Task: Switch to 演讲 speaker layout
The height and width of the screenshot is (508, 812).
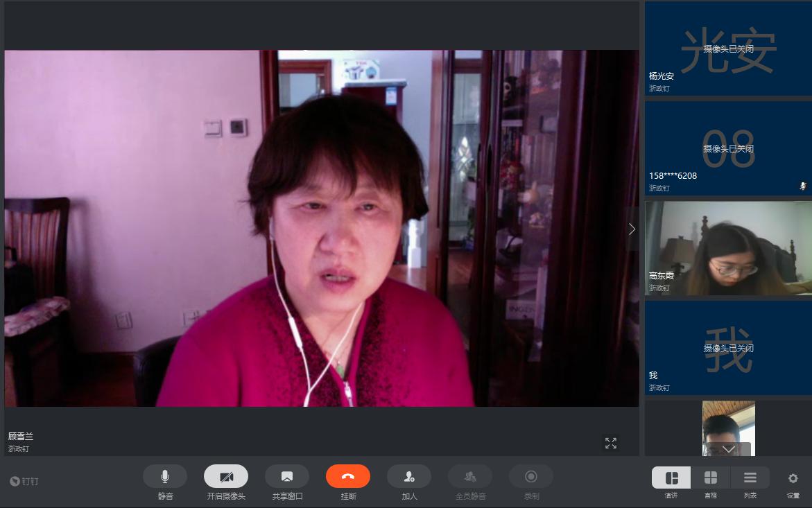Action: (671, 478)
